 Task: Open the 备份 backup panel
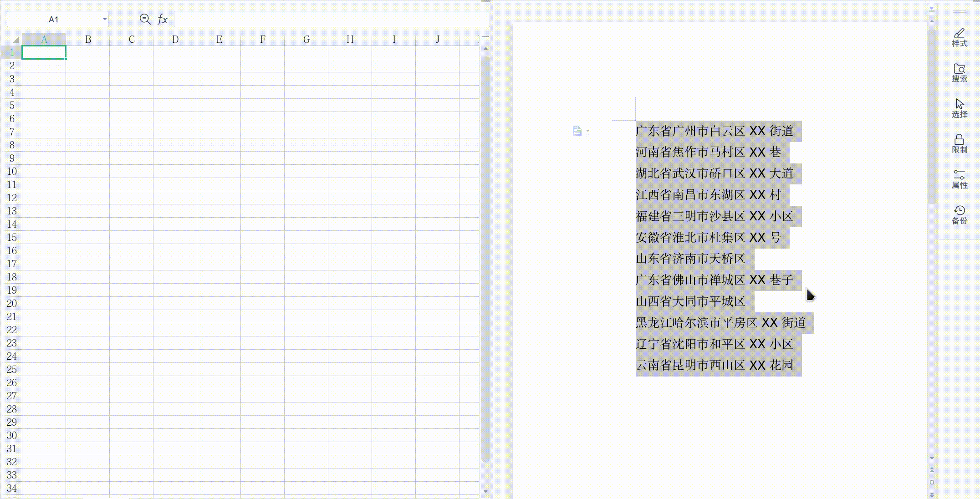click(959, 214)
